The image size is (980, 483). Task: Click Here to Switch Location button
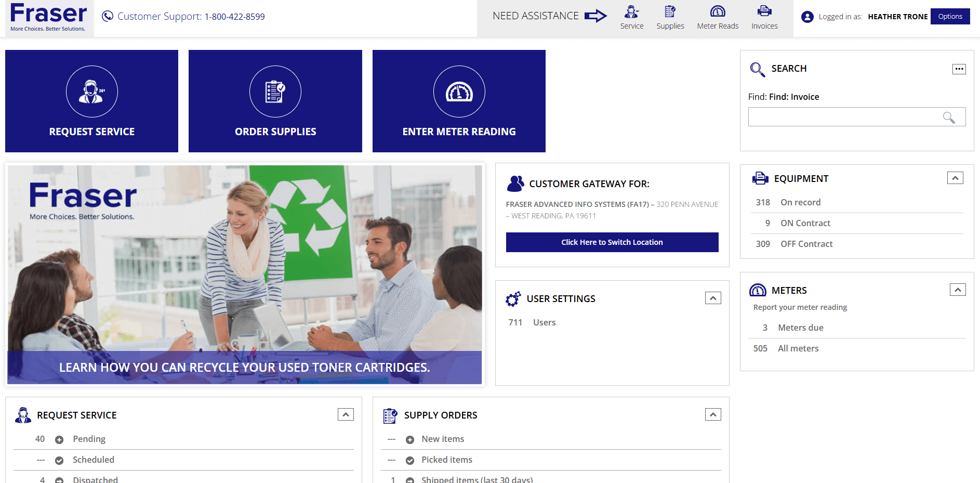point(612,242)
